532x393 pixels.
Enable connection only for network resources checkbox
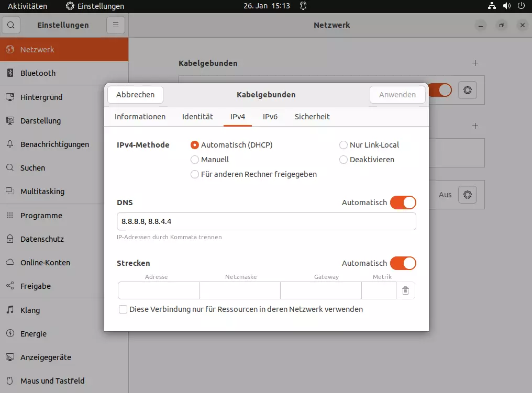123,309
